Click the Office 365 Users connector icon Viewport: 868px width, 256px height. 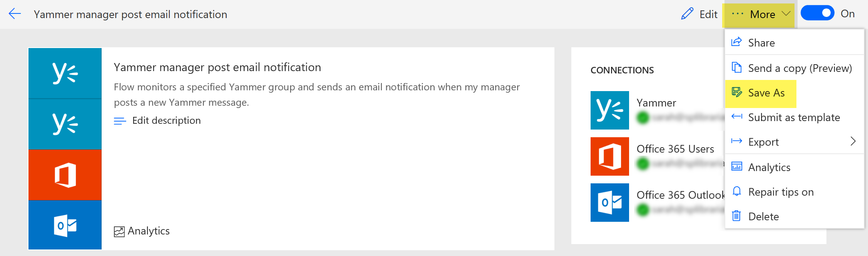tap(609, 156)
